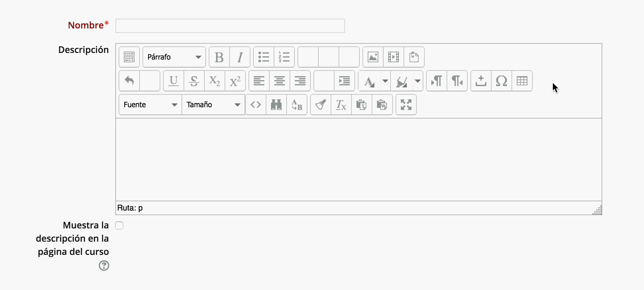Open help for showing description option
The image size is (644, 290).
click(x=104, y=266)
